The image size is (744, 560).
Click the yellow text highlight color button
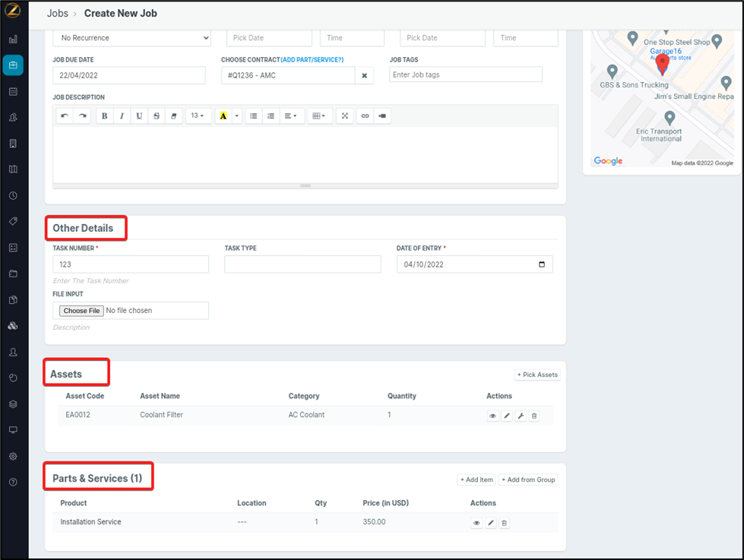coord(223,116)
